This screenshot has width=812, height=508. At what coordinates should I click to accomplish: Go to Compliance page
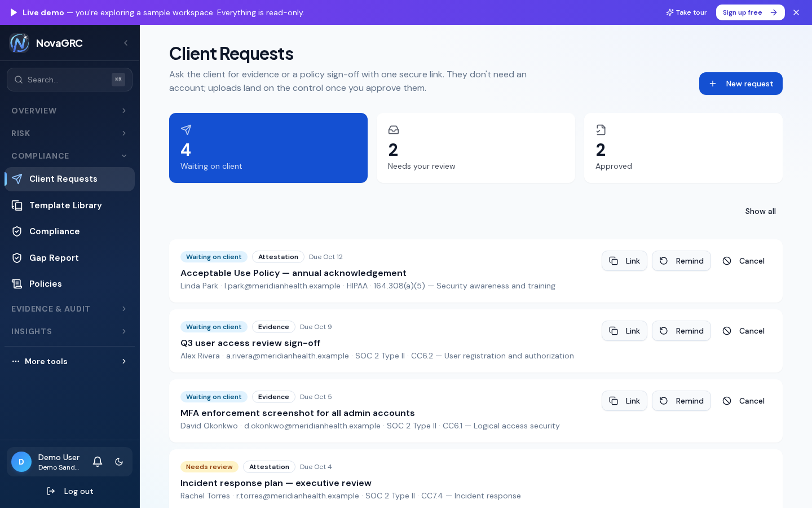(69, 231)
